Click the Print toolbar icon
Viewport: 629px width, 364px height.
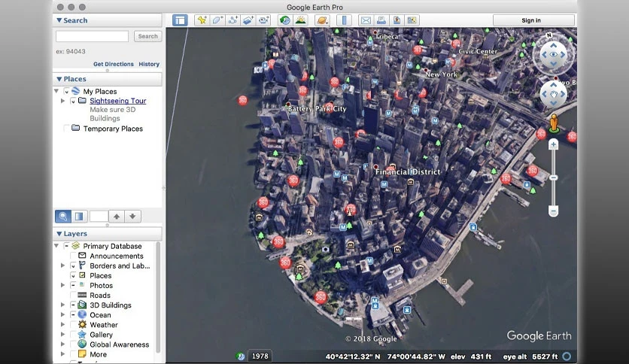(381, 20)
